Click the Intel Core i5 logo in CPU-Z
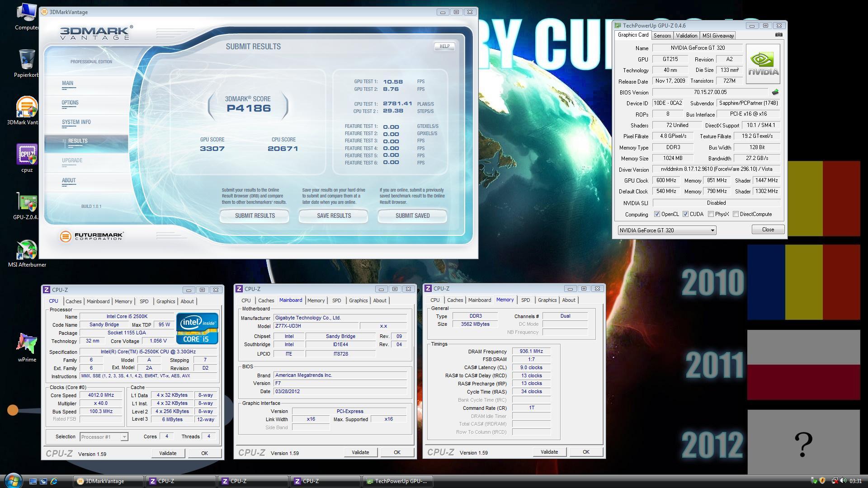This screenshot has height=488, width=868. (197, 328)
